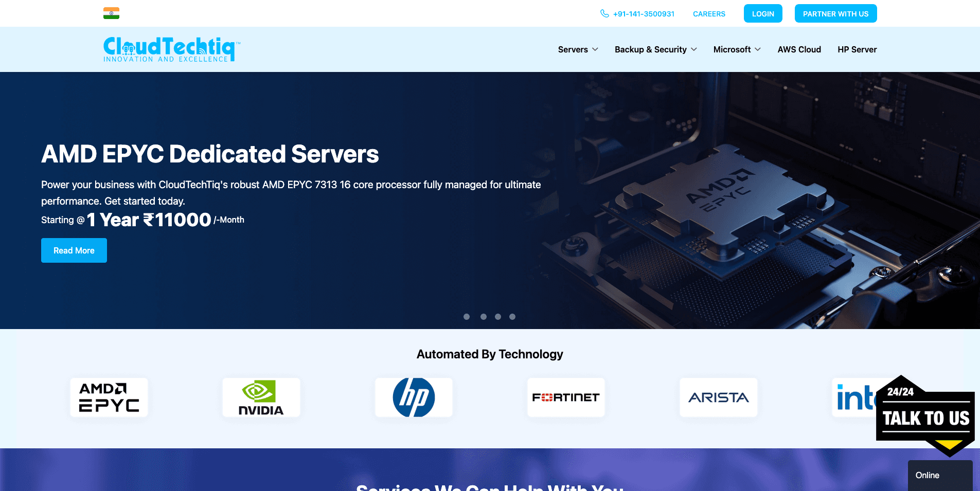Expand the Servers dropdown menu
This screenshot has height=491, width=980.
pos(578,49)
